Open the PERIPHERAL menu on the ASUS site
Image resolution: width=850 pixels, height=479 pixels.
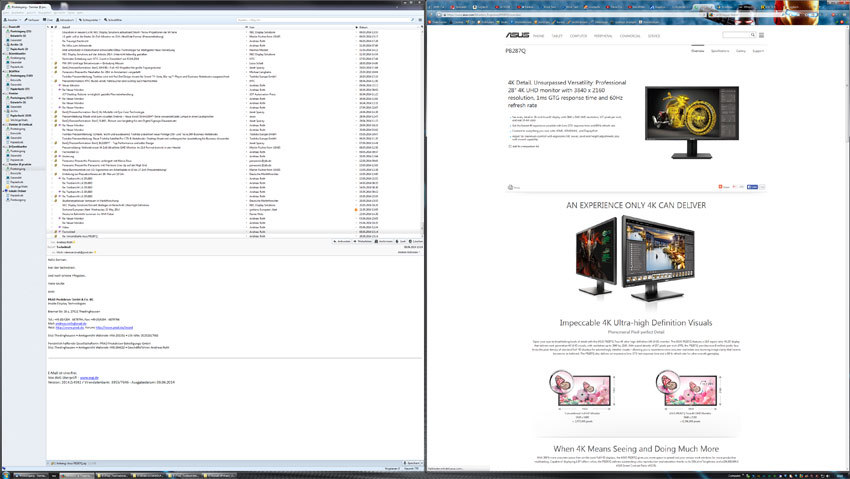coord(603,36)
